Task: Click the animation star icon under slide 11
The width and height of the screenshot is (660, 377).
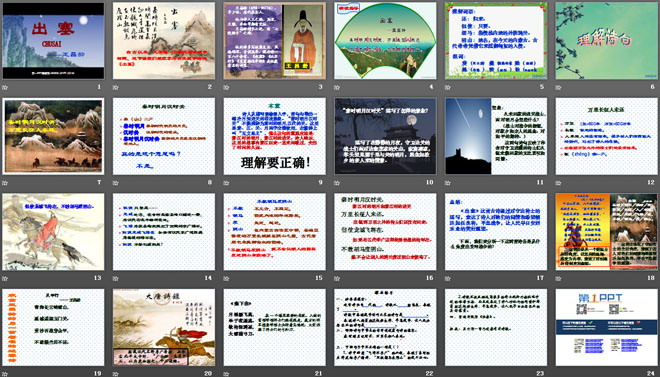Action: click(x=447, y=183)
